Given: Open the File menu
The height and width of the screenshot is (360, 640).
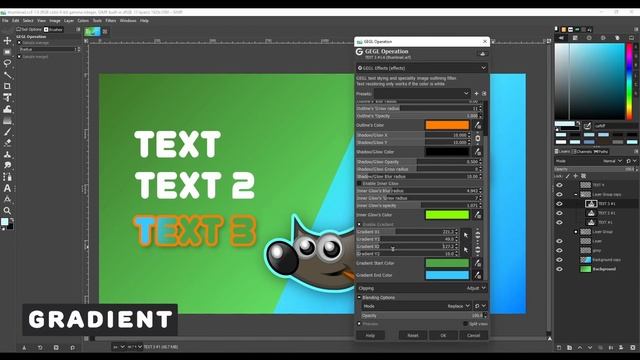Looking at the screenshot, I should pos(5,20).
